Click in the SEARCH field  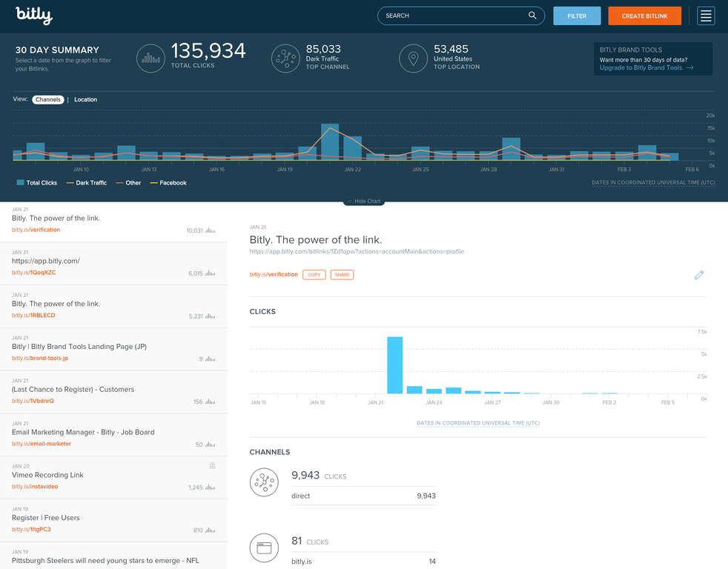(x=460, y=16)
